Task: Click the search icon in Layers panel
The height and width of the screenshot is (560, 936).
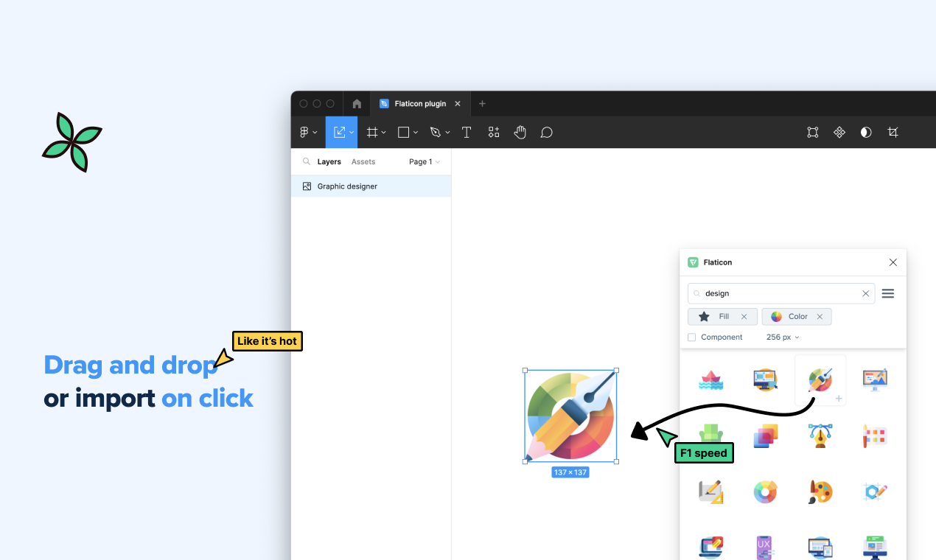Action: click(306, 161)
